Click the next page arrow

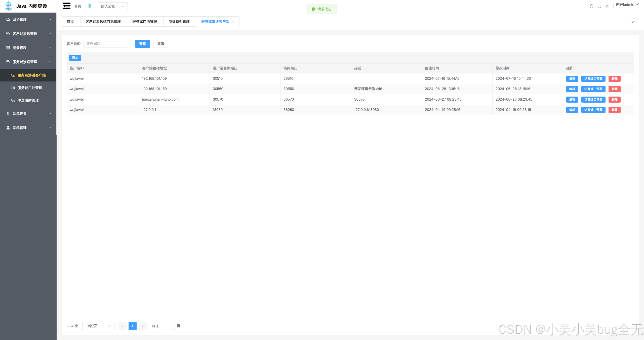click(143, 326)
